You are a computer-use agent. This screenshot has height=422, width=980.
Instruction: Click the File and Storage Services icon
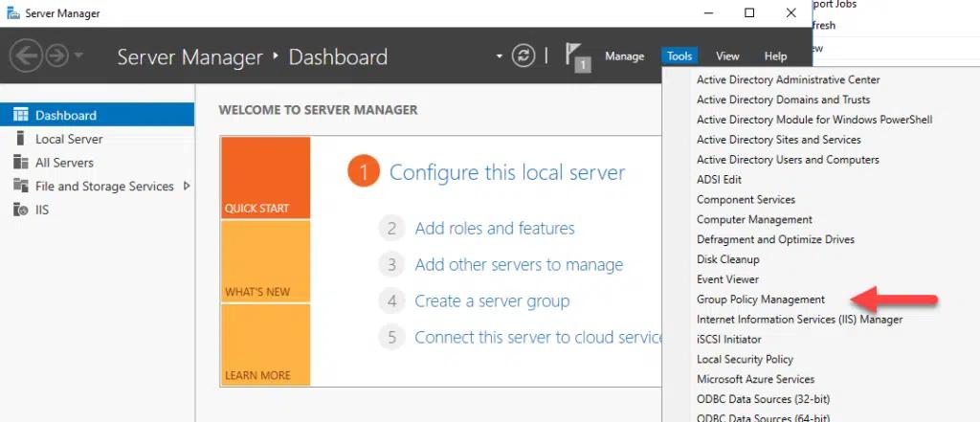21,186
